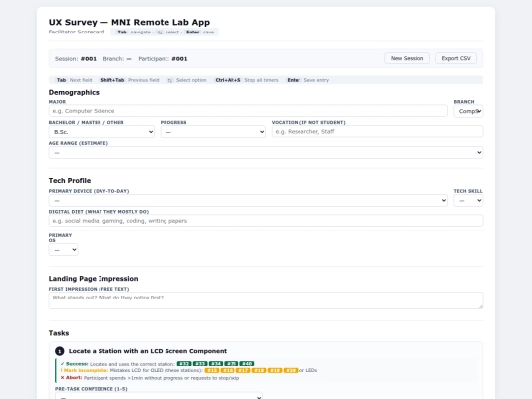Click the yellow station #15 tag
This screenshot has height=399, width=532.
click(x=212, y=370)
